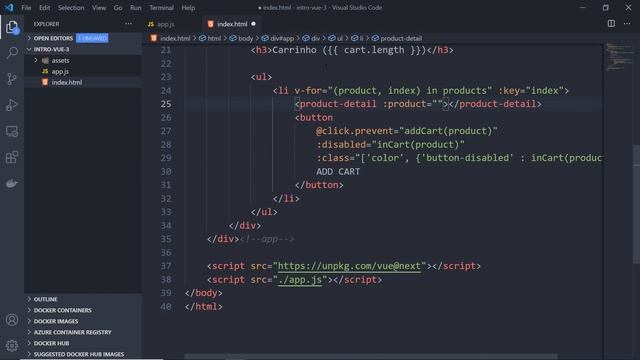The image size is (640, 360).
Task: Maximize the VS Code window
Action: click(605, 7)
